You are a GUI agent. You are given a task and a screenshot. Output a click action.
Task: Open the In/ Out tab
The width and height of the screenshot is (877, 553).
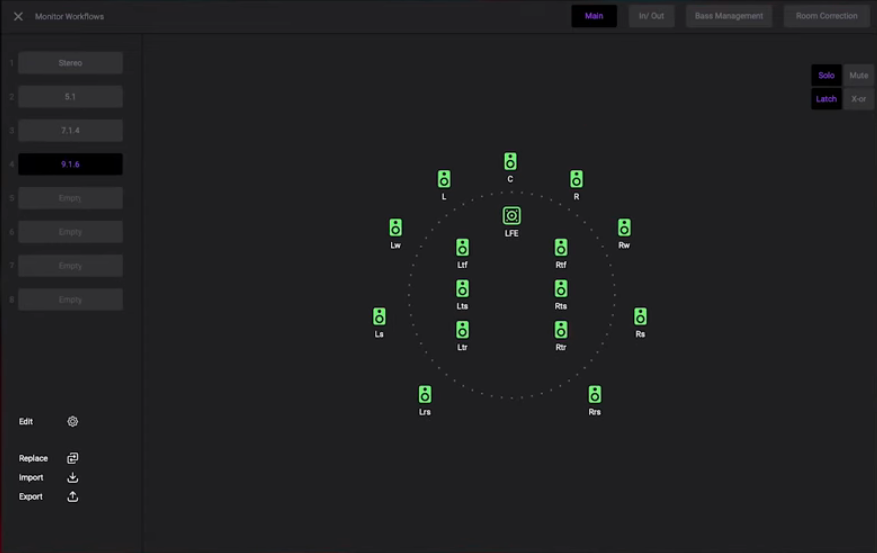(652, 16)
